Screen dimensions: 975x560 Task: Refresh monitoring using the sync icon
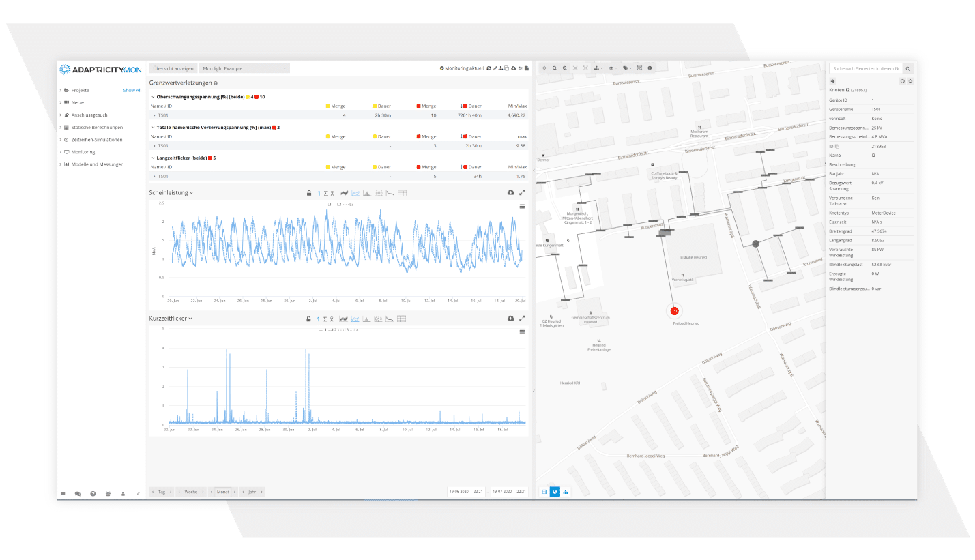point(489,68)
